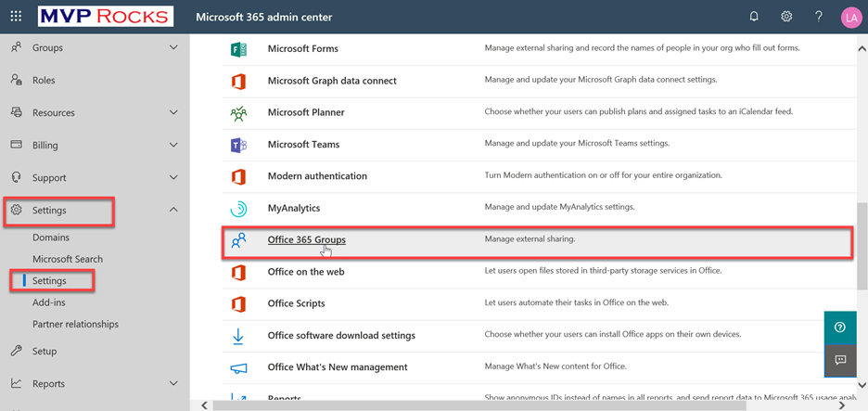Open Microsoft Teams settings

pyautogui.click(x=303, y=145)
